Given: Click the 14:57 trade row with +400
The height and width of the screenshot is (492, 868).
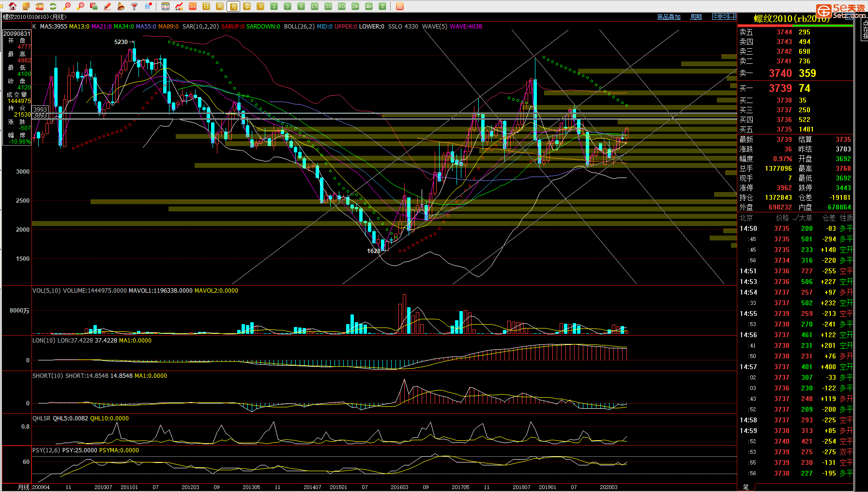Looking at the screenshot, I should 795,367.
